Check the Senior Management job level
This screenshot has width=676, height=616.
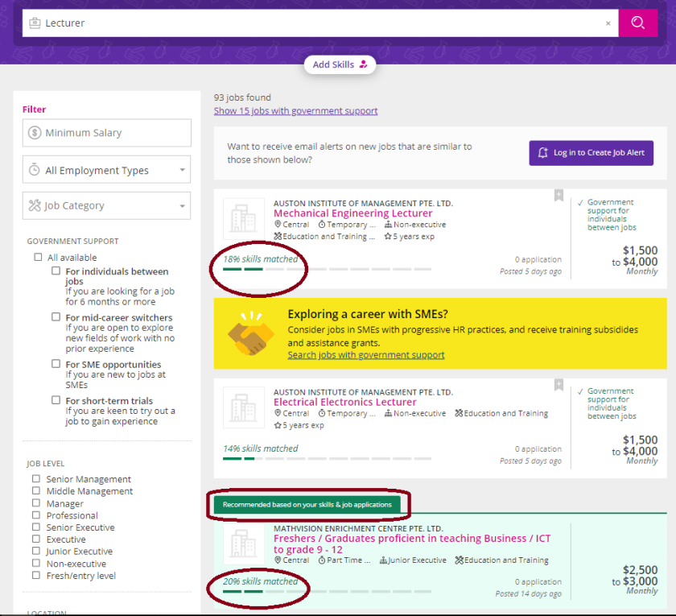pos(36,479)
